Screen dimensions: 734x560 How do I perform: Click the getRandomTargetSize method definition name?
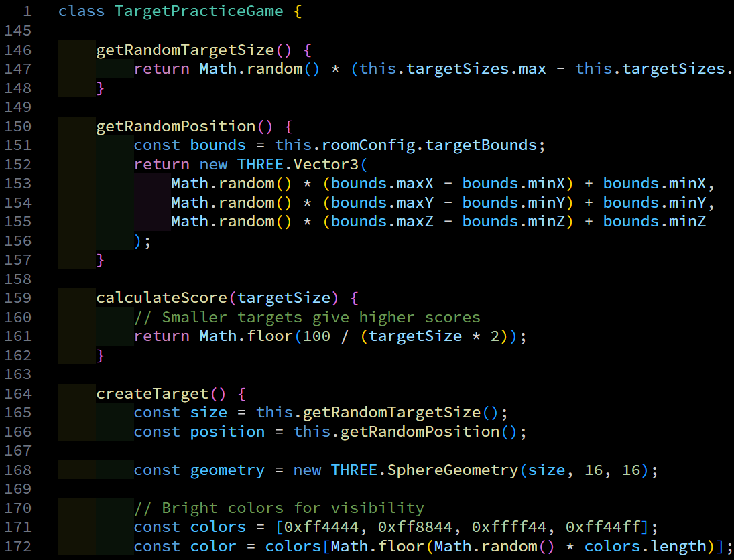(185, 50)
